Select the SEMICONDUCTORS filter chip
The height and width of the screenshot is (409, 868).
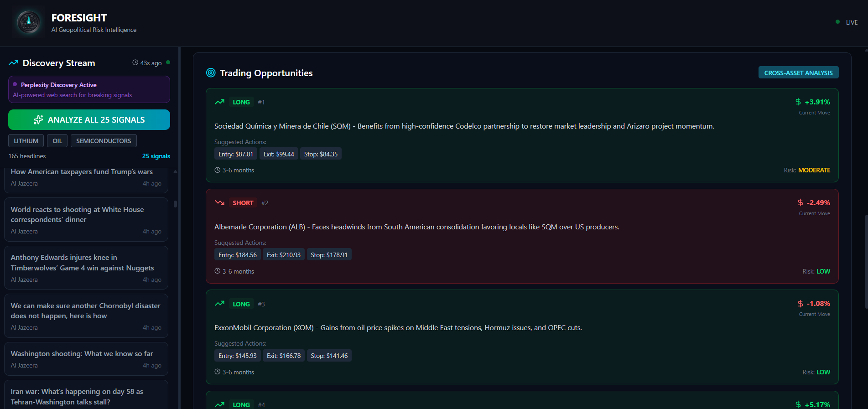tap(104, 141)
